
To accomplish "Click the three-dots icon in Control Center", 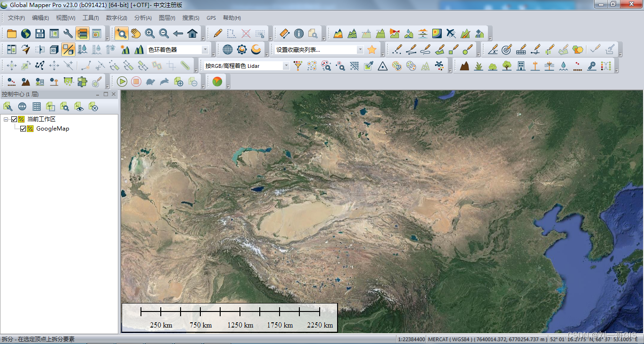I will 22,107.
